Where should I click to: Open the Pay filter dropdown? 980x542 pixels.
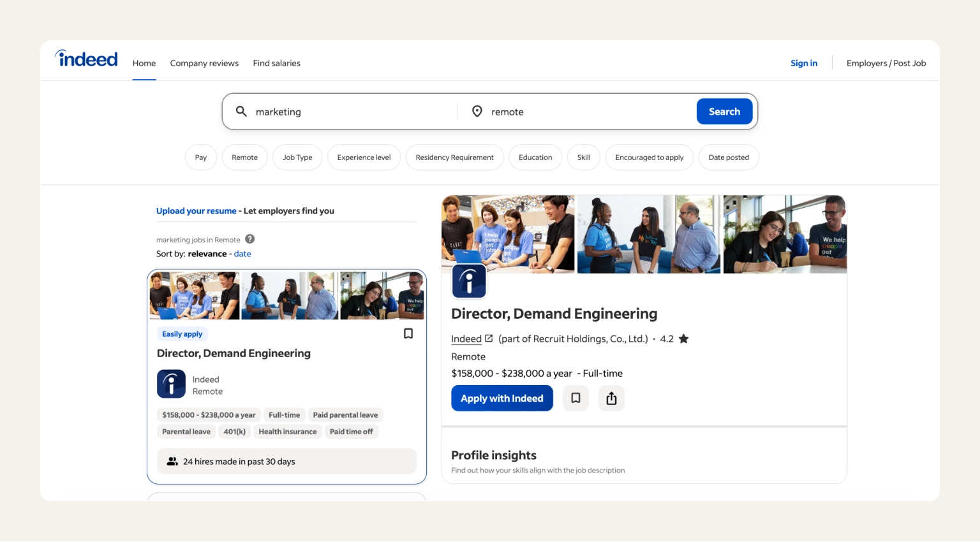click(201, 157)
